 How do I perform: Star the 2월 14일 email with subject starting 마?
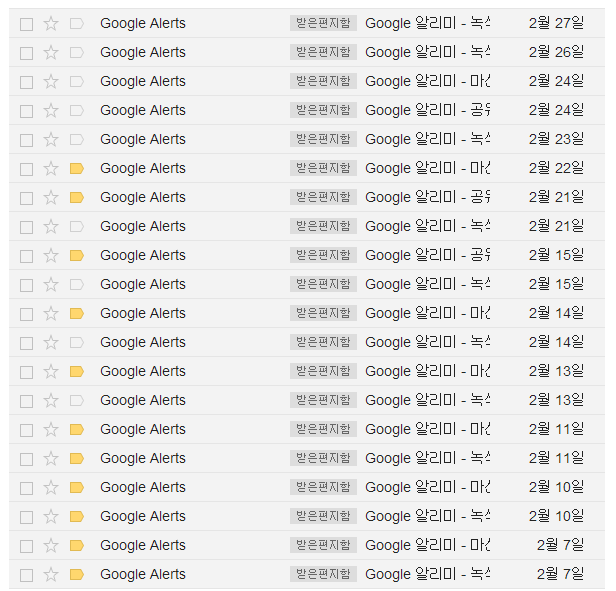pyautogui.click(x=51, y=314)
